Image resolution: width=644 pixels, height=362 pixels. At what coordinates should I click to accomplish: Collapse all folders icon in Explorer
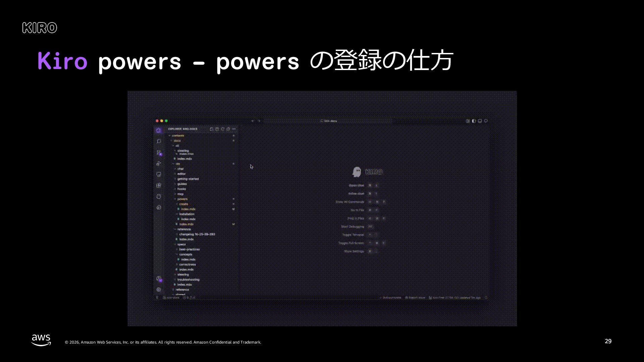coord(228,129)
